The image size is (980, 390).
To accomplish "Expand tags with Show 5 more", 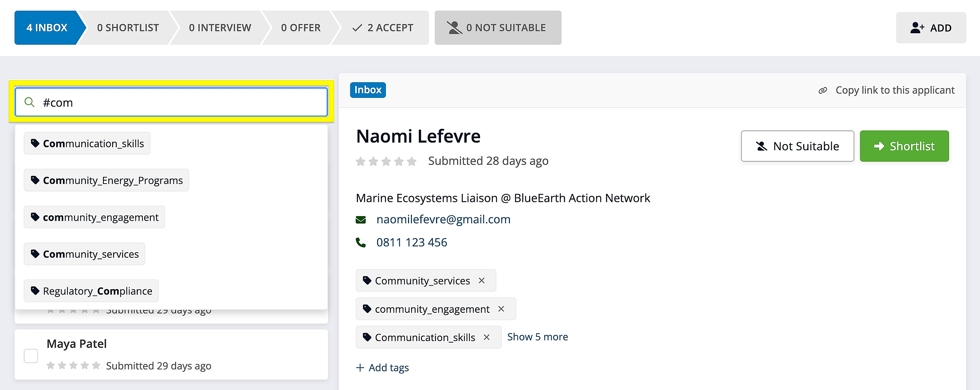I will coord(537,337).
